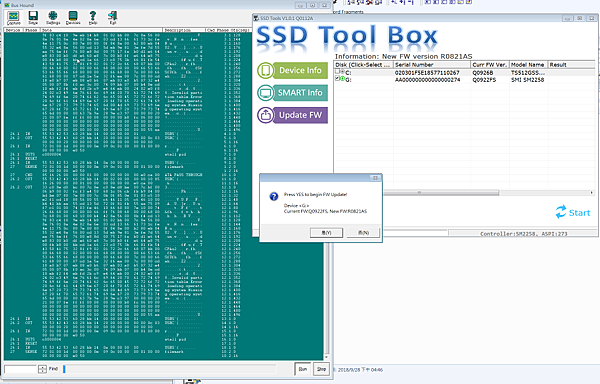Viewport: 600px width, 384px height.
Task: Click the Device column header in Bus Hound
Action: [x=13, y=30]
